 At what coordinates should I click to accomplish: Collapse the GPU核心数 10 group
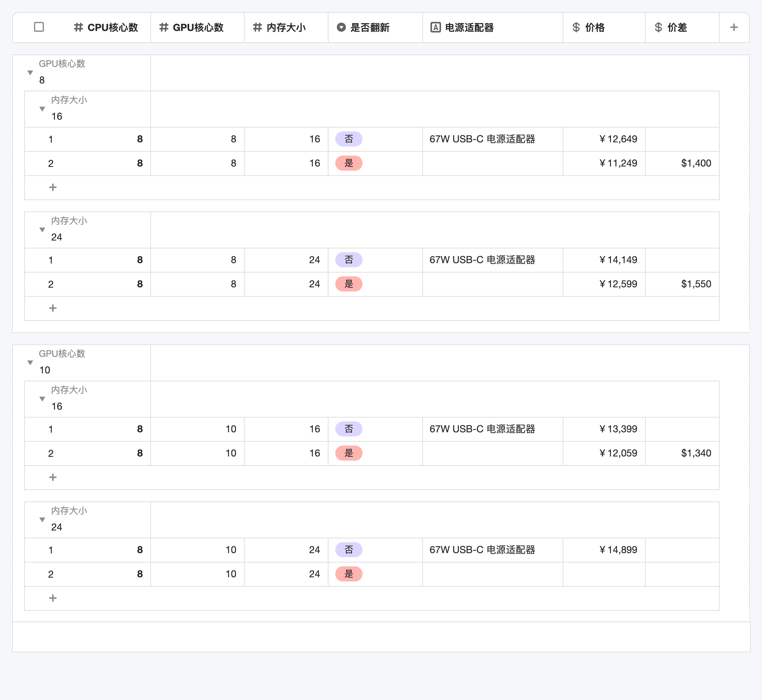pyautogui.click(x=30, y=362)
